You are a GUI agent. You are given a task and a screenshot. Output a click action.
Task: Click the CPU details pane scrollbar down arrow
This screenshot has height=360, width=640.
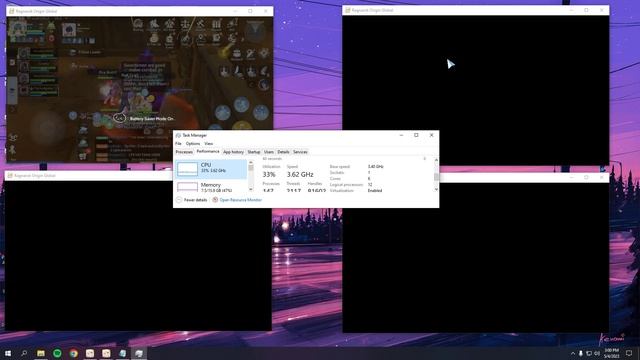click(x=436, y=189)
